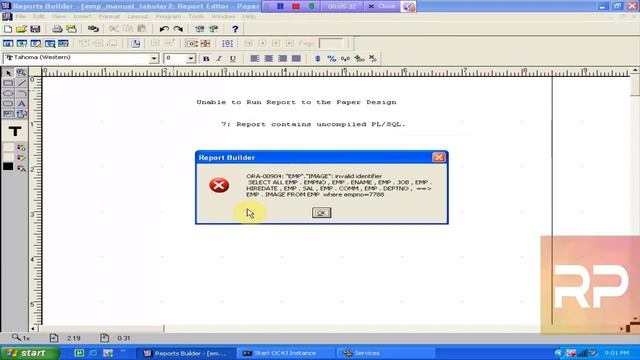Select the Rectangle drawing tool
Screen dimensions: 640x360
point(8,83)
